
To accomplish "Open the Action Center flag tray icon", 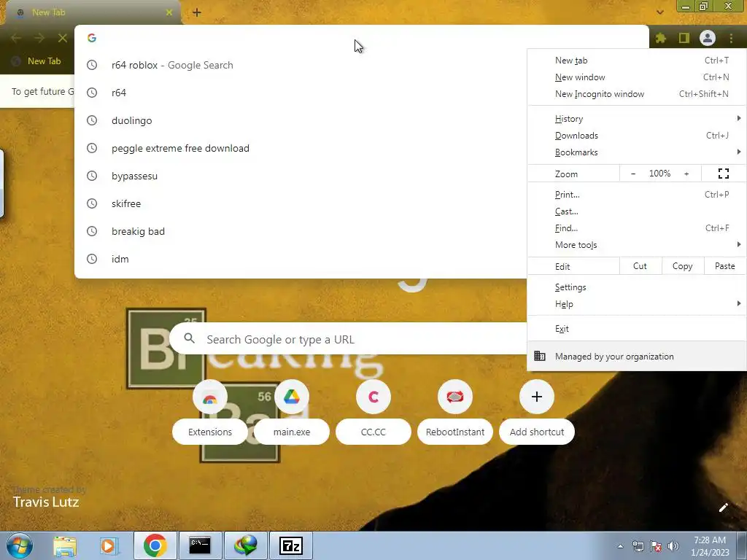I will [x=656, y=546].
